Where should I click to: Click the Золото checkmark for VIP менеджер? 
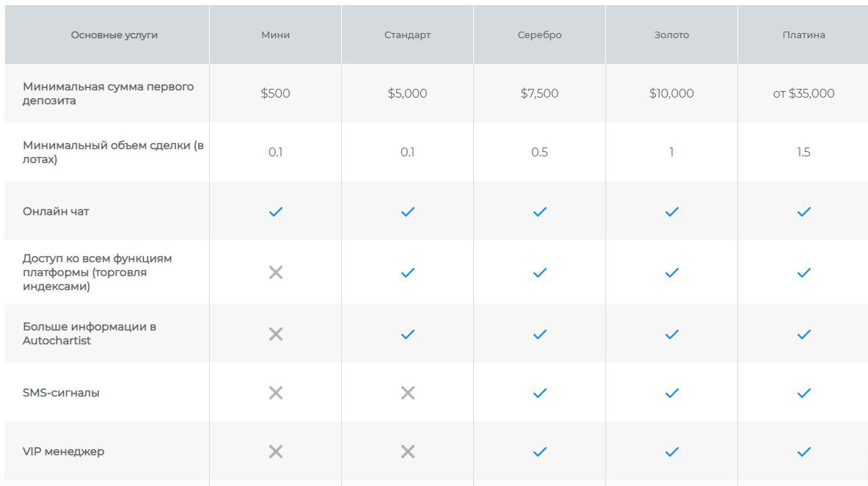click(671, 451)
